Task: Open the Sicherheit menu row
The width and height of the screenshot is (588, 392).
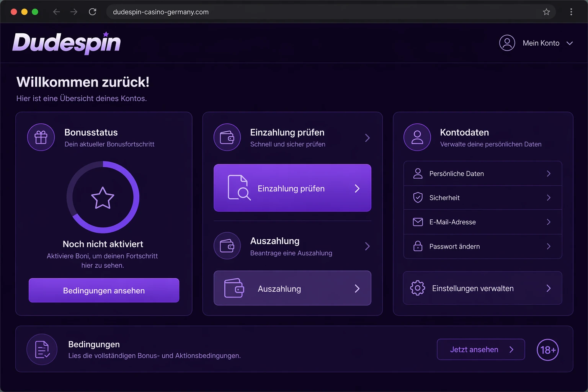Action: (x=483, y=198)
